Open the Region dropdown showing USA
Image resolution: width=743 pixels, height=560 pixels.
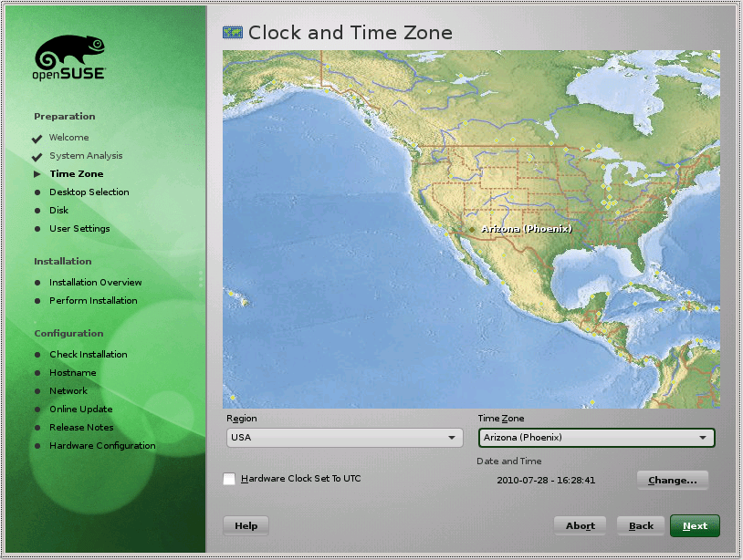[344, 438]
